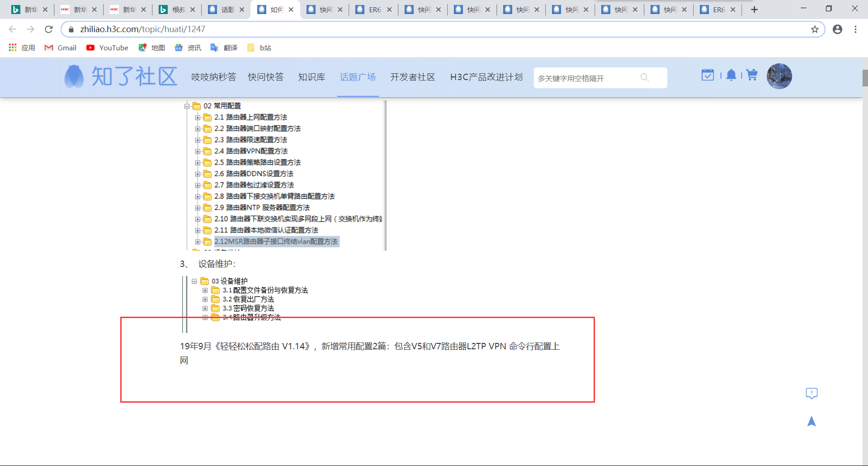Close the active 如何 browser tab
This screenshot has width=868, height=466.
291,10
